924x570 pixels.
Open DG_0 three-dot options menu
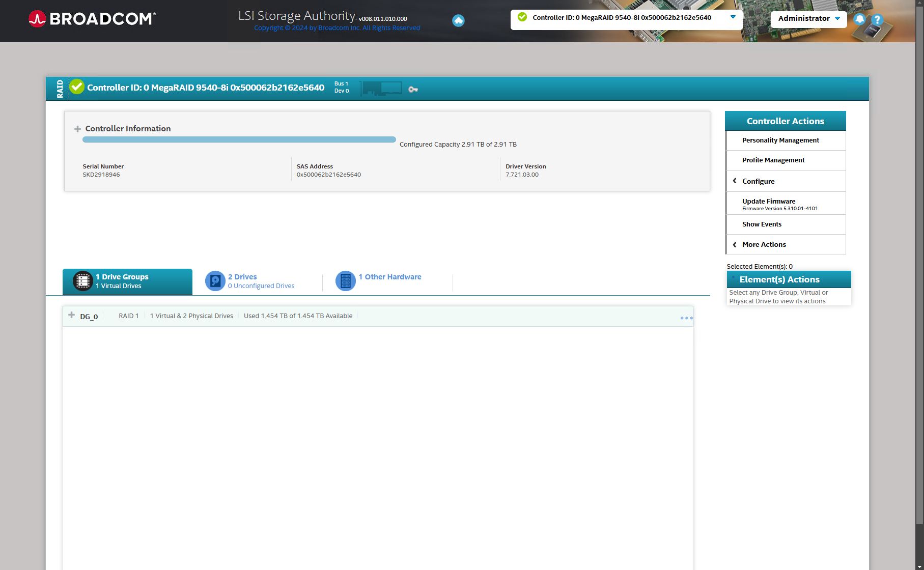(686, 318)
